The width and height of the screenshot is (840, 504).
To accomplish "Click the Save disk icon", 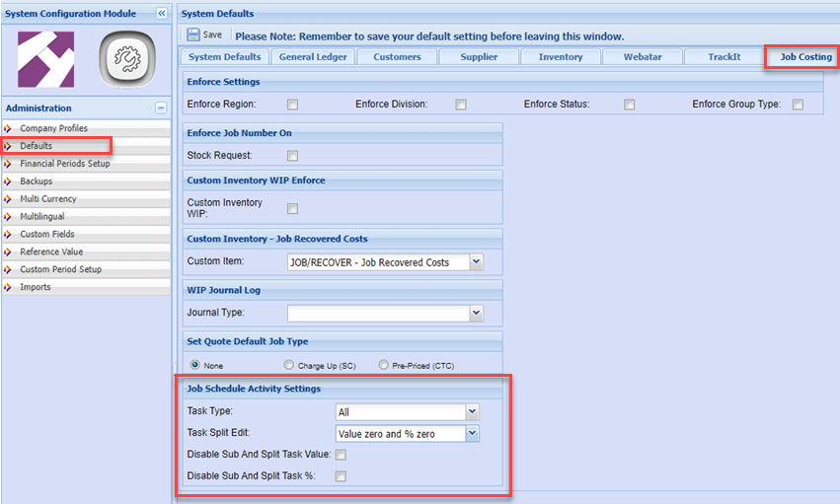I will (x=192, y=35).
